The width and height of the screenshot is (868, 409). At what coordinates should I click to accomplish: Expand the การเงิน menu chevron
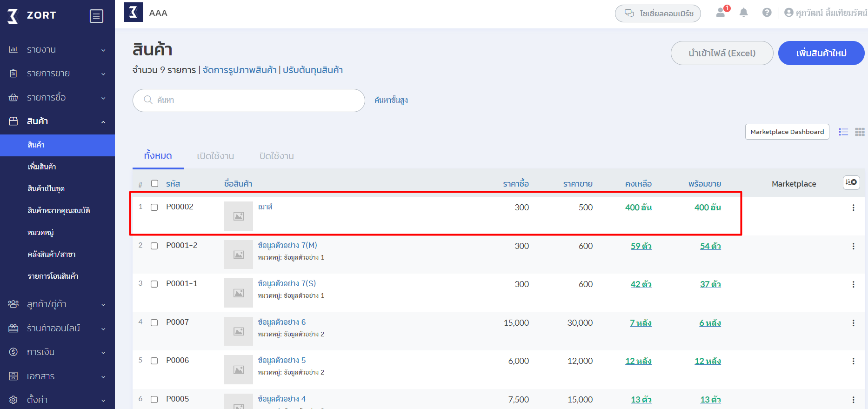103,353
